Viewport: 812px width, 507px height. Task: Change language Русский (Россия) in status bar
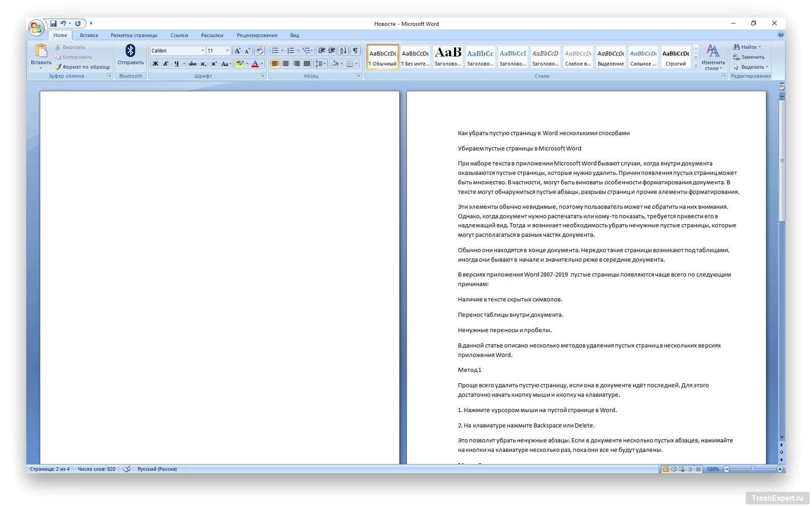157,469
